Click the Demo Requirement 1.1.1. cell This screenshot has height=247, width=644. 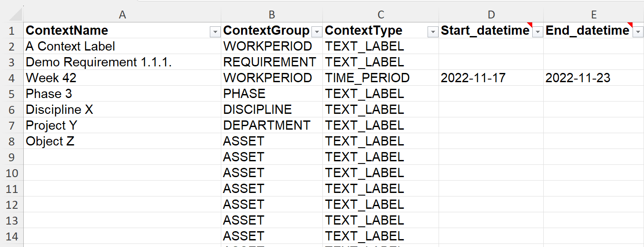click(x=99, y=62)
